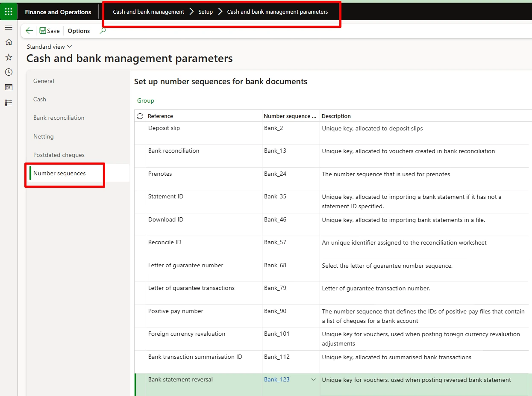
Task: Sort by the Reference column header
Action: pos(204,116)
